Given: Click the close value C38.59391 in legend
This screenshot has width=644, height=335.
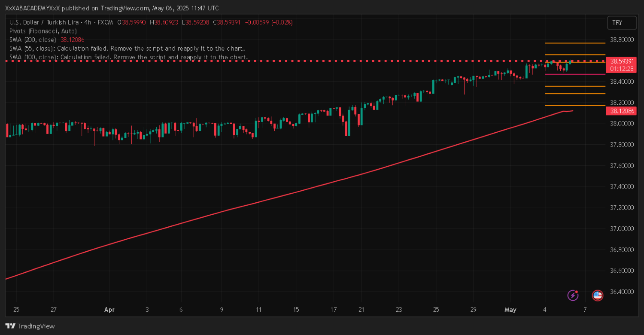Looking at the screenshot, I should tap(227, 22).
